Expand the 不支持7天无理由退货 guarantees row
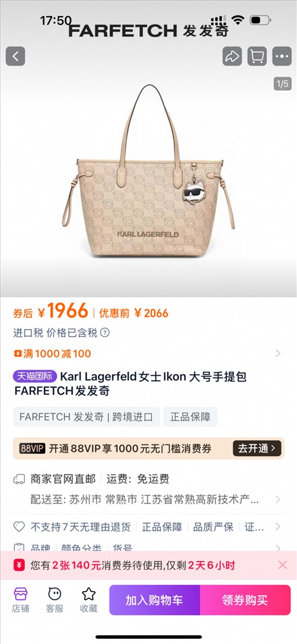This screenshot has width=297, height=644. (x=148, y=527)
